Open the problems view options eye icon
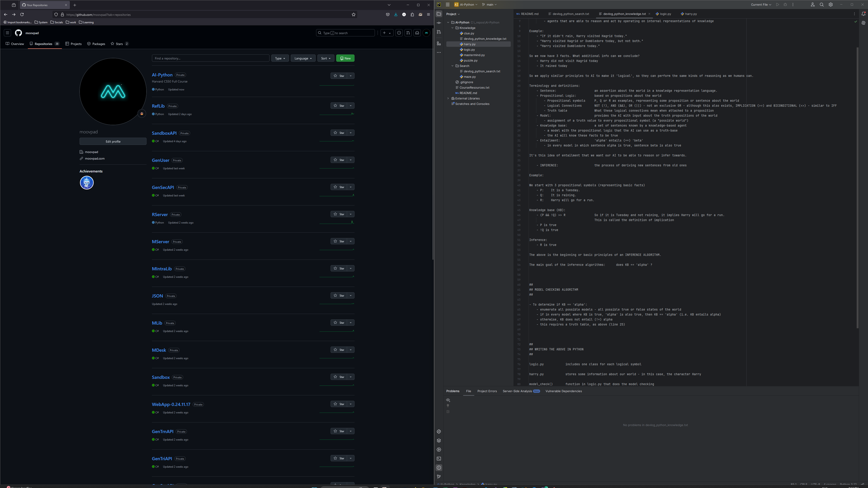The width and height of the screenshot is (868, 488). pyautogui.click(x=448, y=400)
